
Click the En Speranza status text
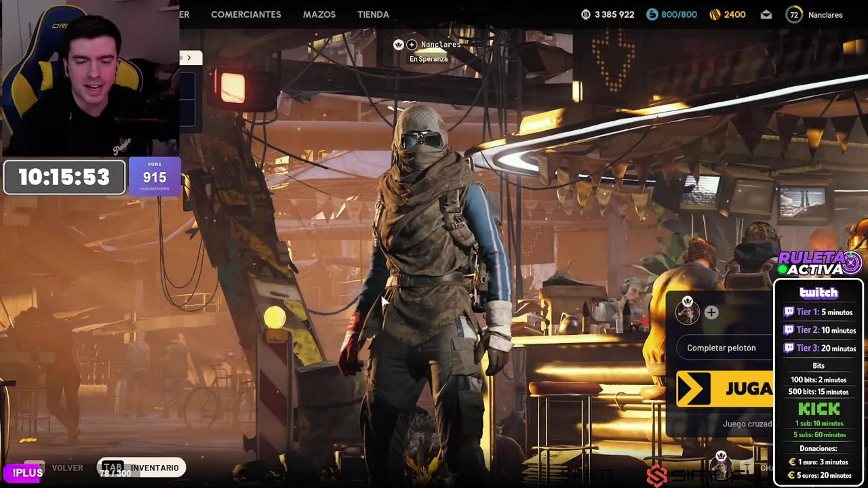tap(429, 59)
